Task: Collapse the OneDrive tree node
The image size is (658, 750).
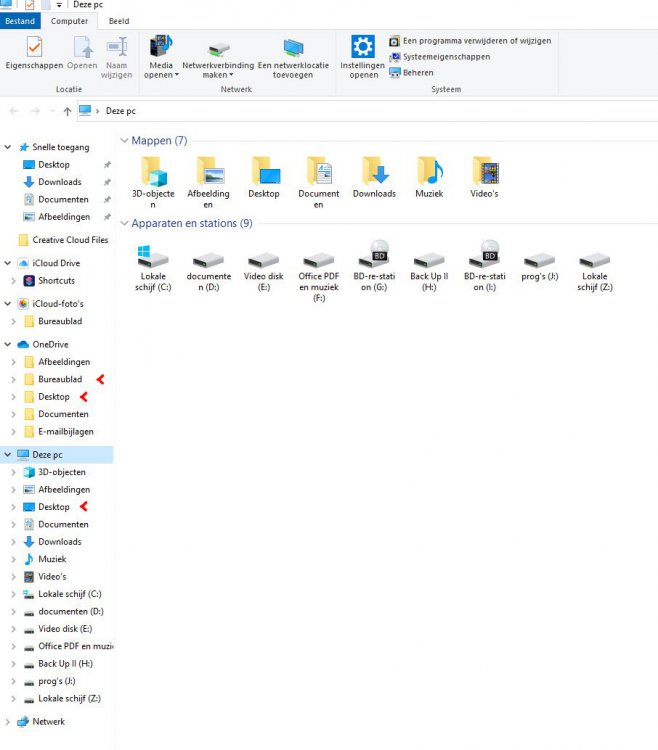Action: pos(8,344)
